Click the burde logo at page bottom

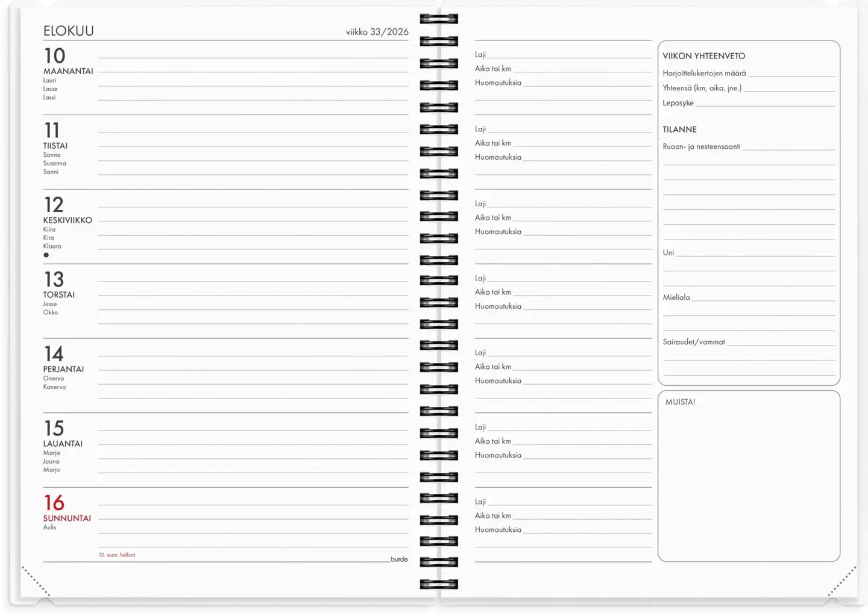point(399,560)
